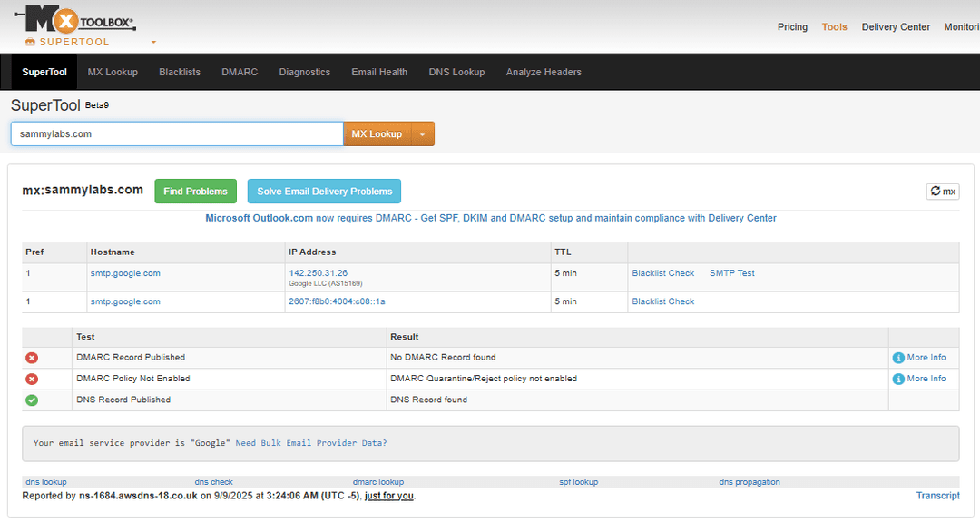The height and width of the screenshot is (523, 980).
Task: Switch to the DMARC tab
Action: [239, 71]
